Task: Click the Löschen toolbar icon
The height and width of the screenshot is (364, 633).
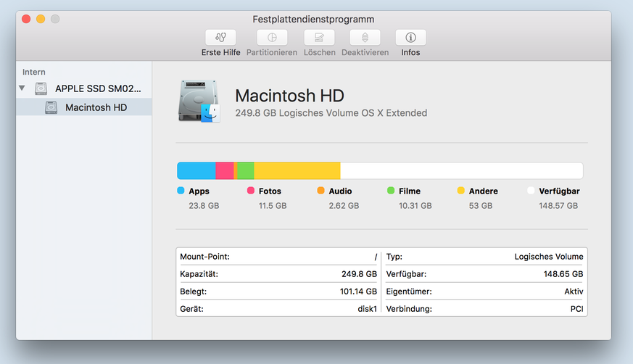Action: click(x=319, y=38)
